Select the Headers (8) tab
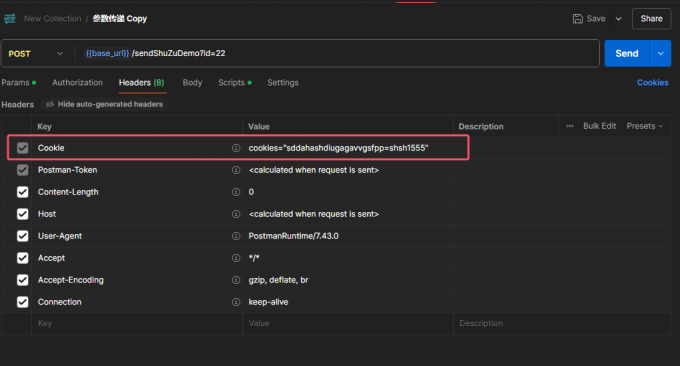Image resolution: width=680 pixels, height=366 pixels. 142,82
